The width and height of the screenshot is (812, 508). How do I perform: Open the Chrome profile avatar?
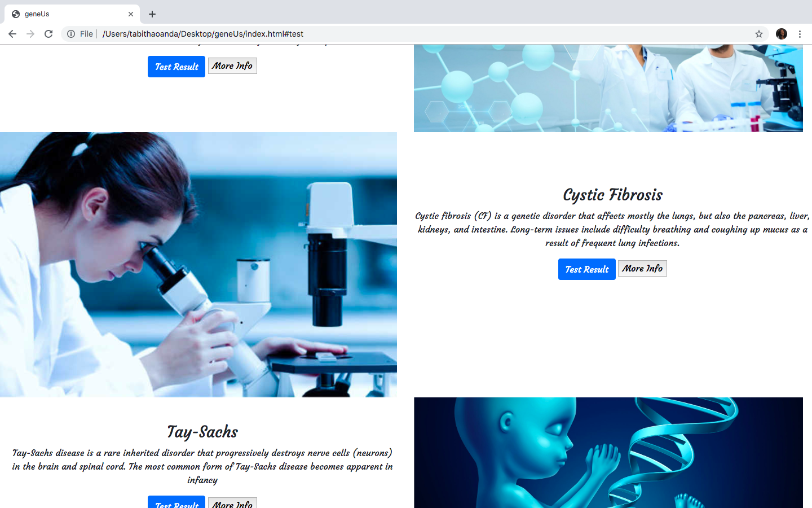tap(781, 34)
